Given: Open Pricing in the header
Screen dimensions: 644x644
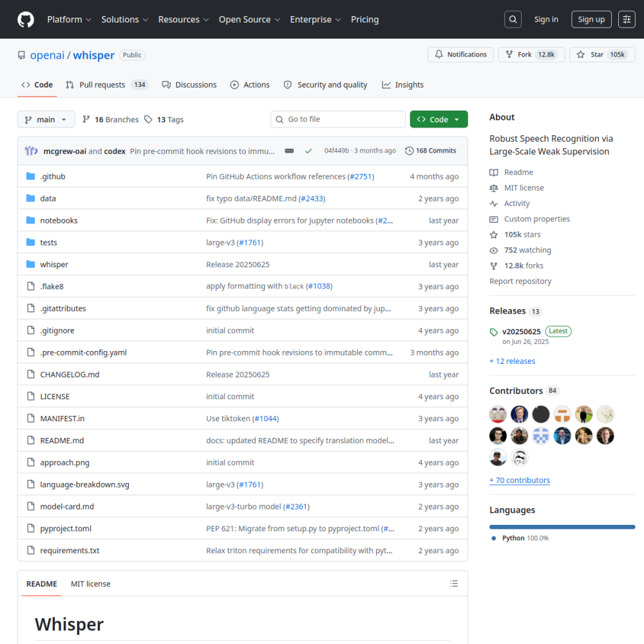Looking at the screenshot, I should click(365, 19).
